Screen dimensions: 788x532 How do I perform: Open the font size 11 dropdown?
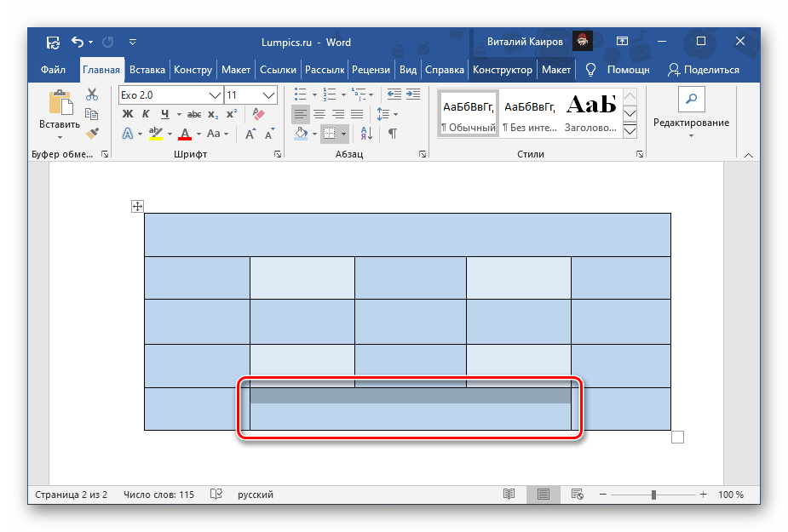click(x=268, y=95)
